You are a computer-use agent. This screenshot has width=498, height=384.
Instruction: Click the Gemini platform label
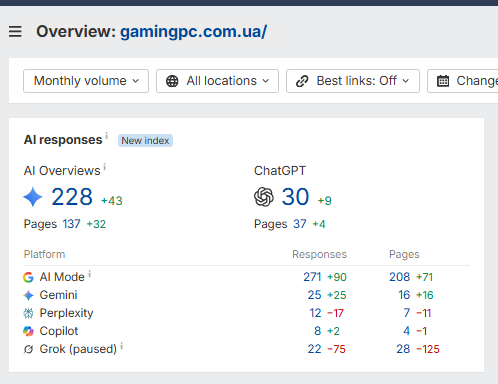(x=58, y=295)
